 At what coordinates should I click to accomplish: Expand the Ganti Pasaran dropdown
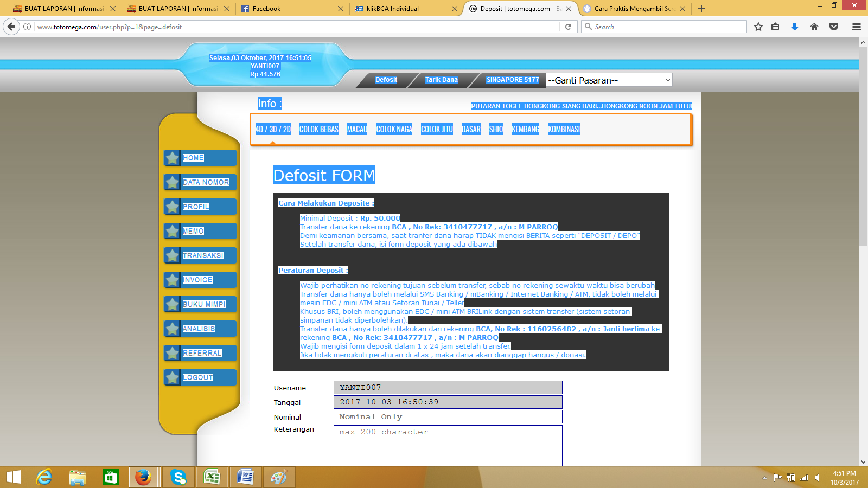pos(609,80)
